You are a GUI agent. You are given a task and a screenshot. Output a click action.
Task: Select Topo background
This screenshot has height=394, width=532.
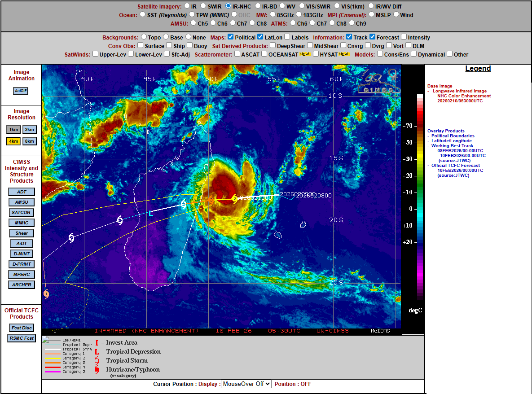[x=144, y=37]
